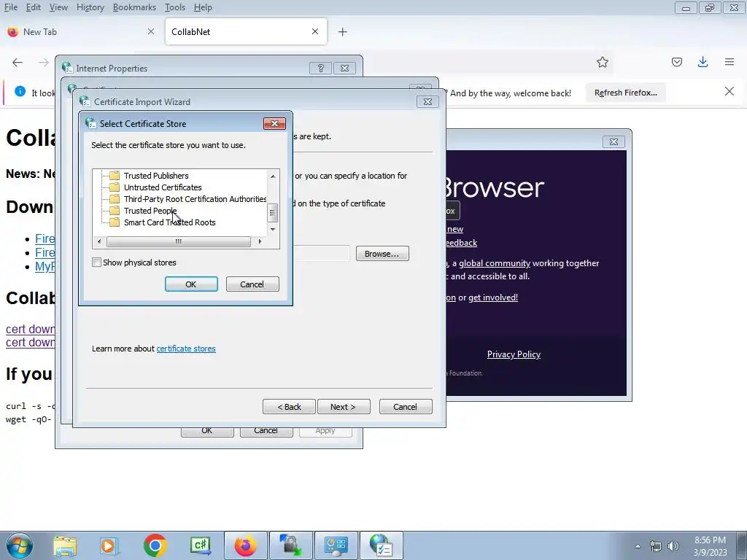Open the Tools menu
The width and height of the screenshot is (747, 560).
tap(175, 7)
